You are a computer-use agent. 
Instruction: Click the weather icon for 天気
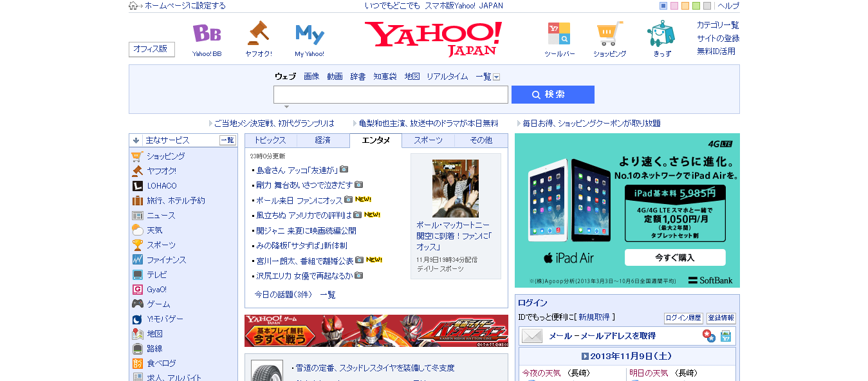[137, 230]
